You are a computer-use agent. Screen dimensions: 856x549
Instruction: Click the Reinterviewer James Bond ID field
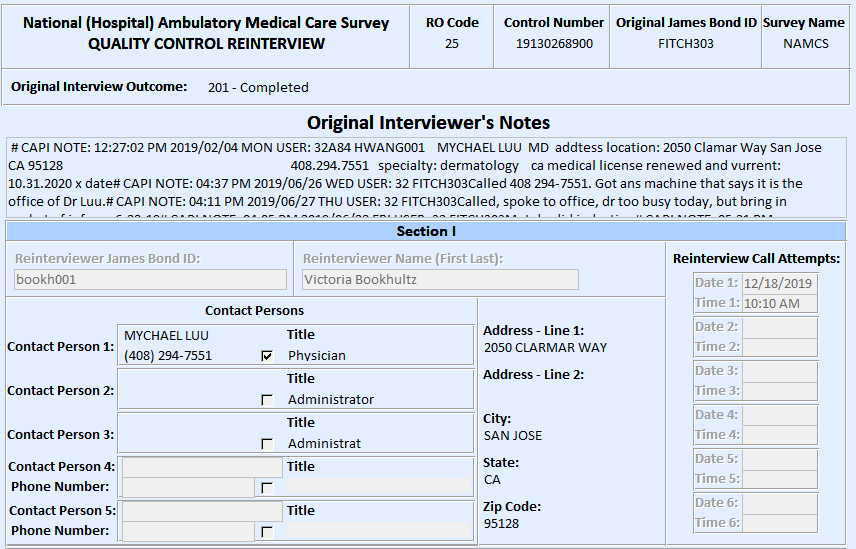point(150,280)
